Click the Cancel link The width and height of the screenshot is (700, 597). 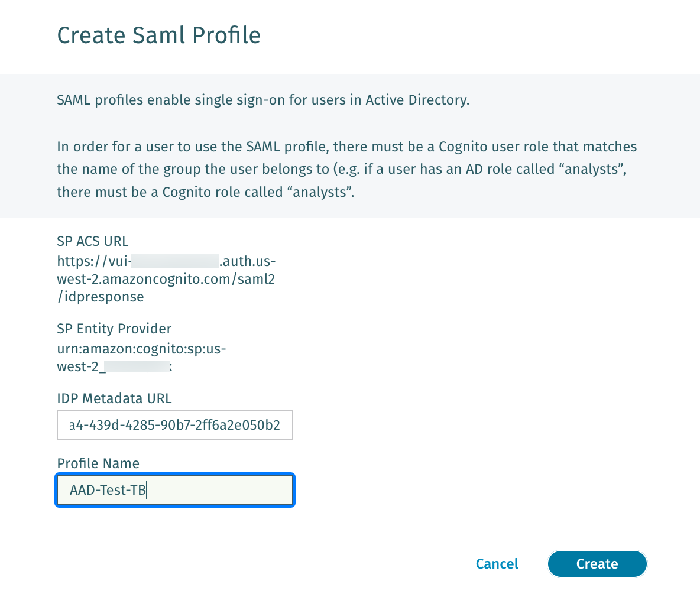point(497,563)
